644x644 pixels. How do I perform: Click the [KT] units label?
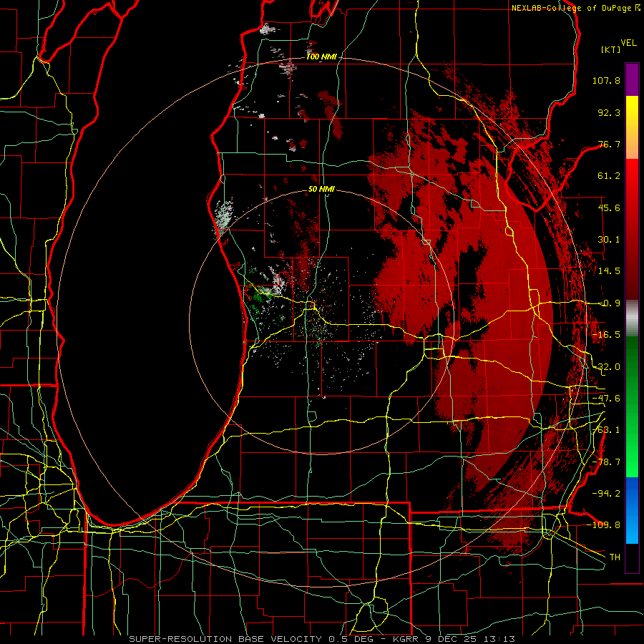coord(611,49)
